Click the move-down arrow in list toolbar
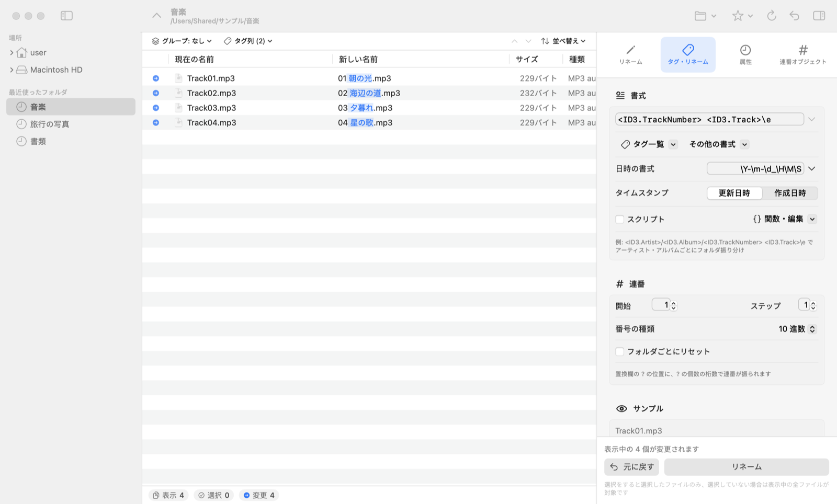Screen dimensions: 837x504 click(528, 41)
